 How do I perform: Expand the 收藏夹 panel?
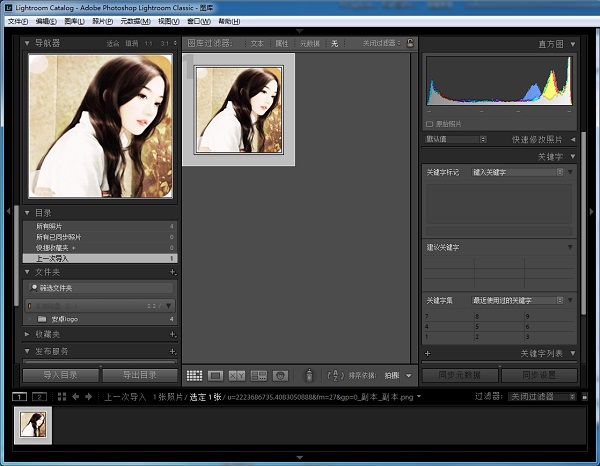point(28,334)
